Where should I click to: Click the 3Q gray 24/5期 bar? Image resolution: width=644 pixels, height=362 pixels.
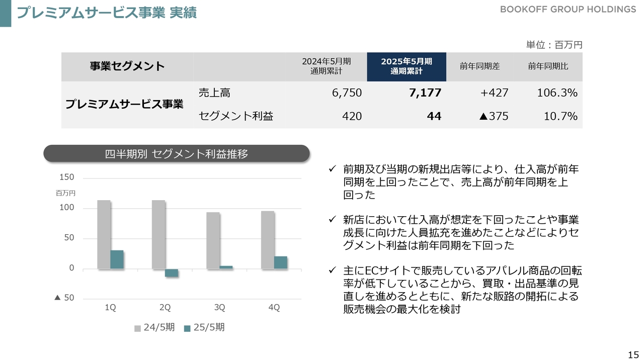click(213, 241)
